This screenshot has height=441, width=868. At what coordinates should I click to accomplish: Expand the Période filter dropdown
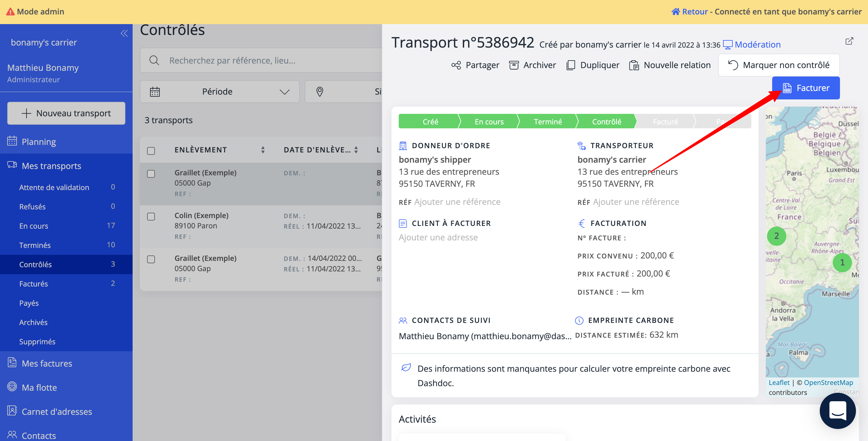(220, 92)
